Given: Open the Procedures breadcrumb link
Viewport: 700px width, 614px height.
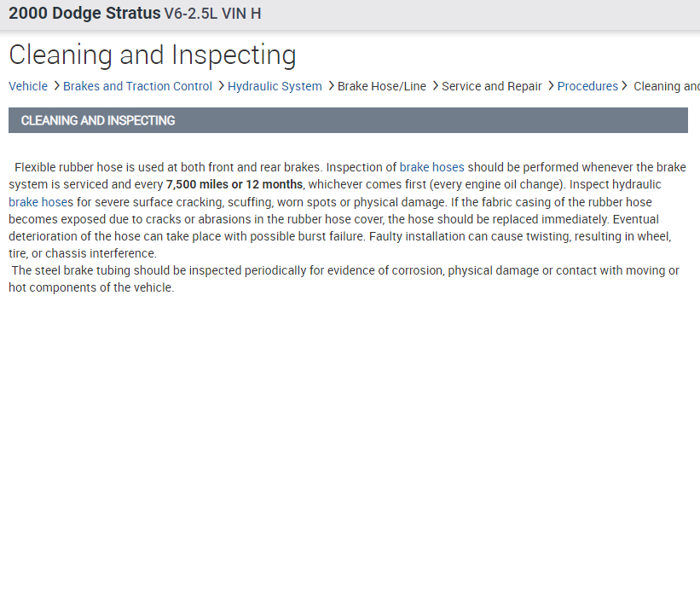Looking at the screenshot, I should click(587, 86).
